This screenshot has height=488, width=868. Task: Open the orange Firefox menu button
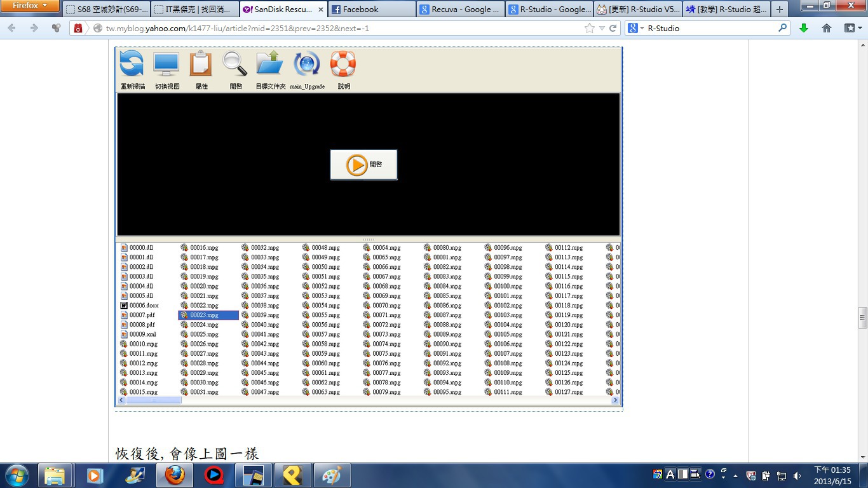(30, 6)
